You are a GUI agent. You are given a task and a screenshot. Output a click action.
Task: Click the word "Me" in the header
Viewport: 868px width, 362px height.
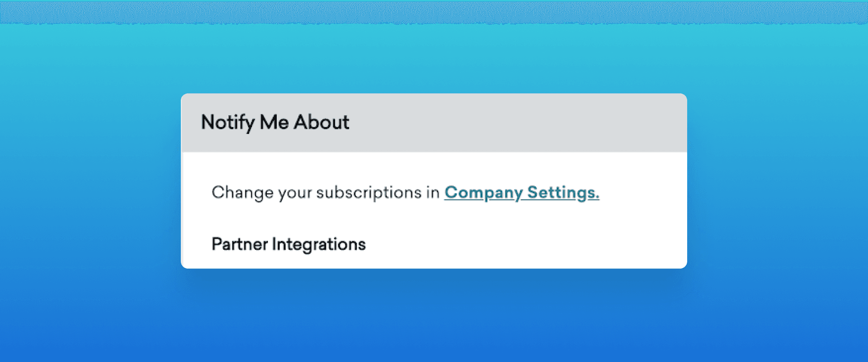pyautogui.click(x=274, y=122)
